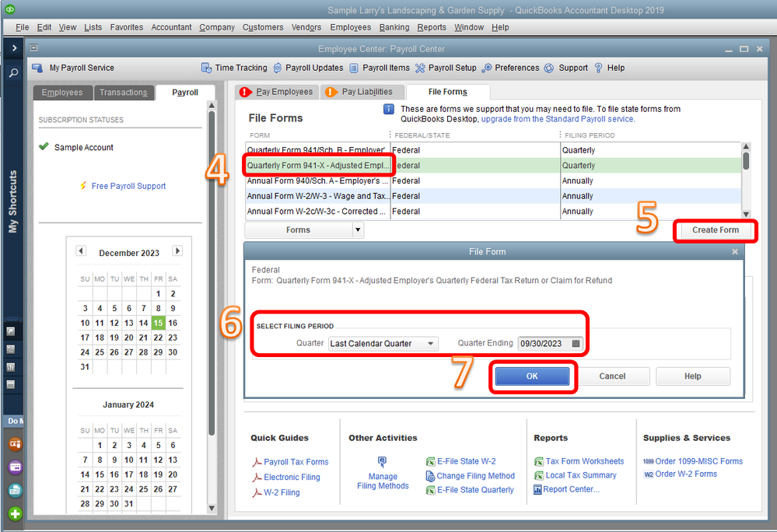Click the blue info icon beside forms notice
The image size is (777, 532).
click(389, 109)
